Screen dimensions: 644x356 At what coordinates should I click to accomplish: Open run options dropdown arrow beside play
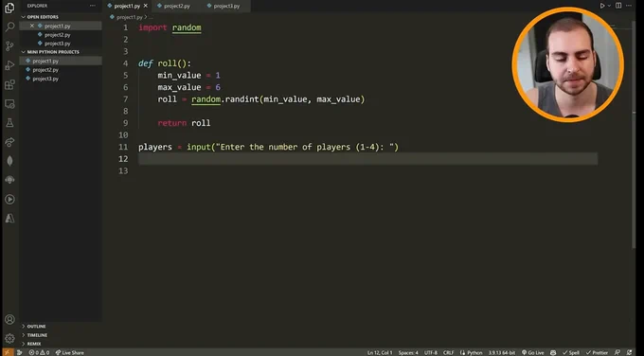tap(609, 6)
